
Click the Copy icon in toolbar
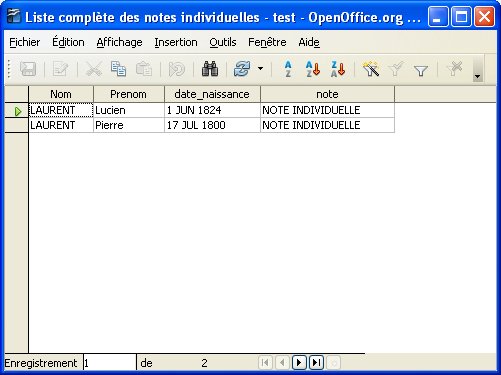118,69
